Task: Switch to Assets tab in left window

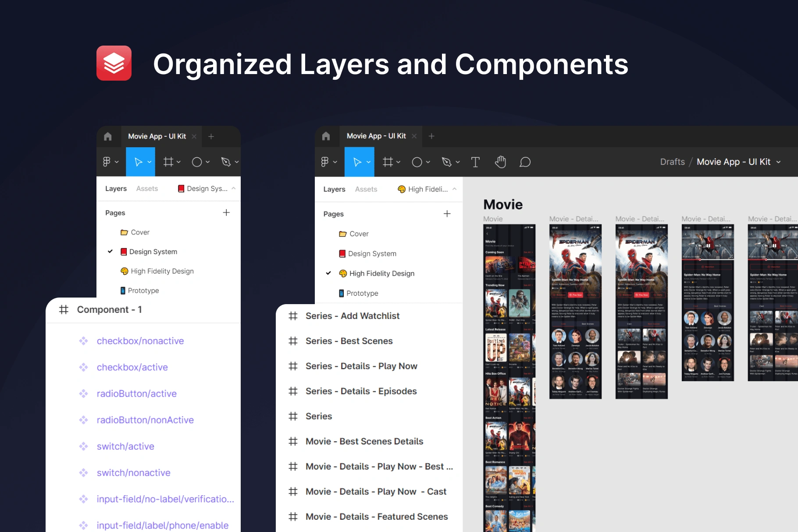Action: (x=147, y=188)
